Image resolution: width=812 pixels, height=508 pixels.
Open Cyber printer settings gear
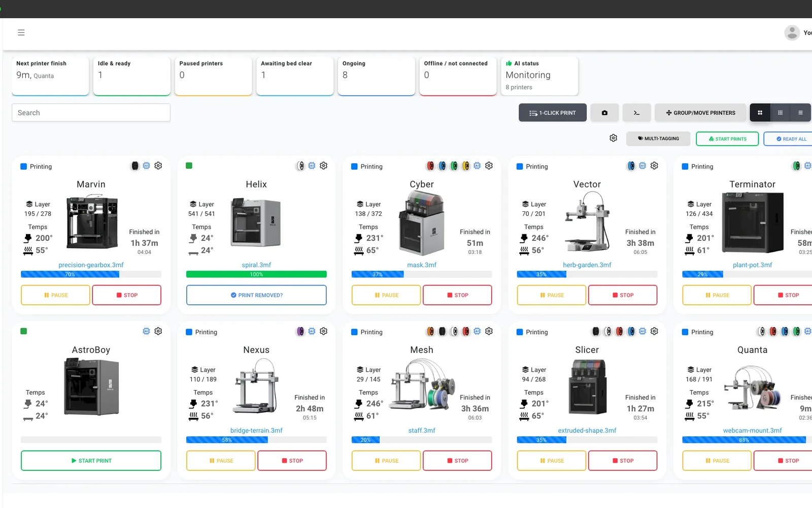click(x=489, y=166)
